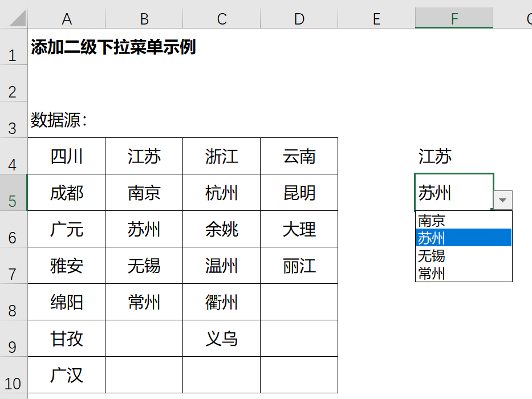This screenshot has width=532, height=399.
Task: Click the dropdown arrow beside cell F5
Action: (x=502, y=200)
